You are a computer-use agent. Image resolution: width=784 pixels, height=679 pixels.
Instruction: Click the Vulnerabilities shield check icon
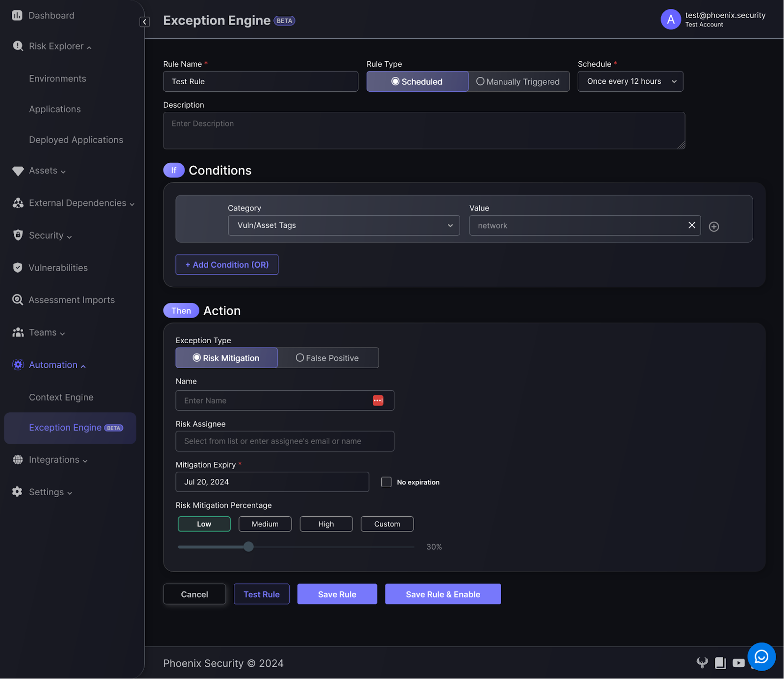click(x=18, y=268)
